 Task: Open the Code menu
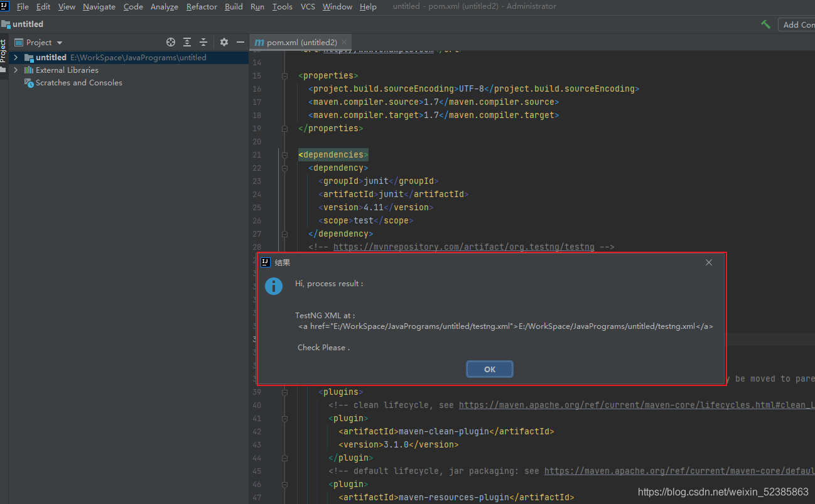133,6
